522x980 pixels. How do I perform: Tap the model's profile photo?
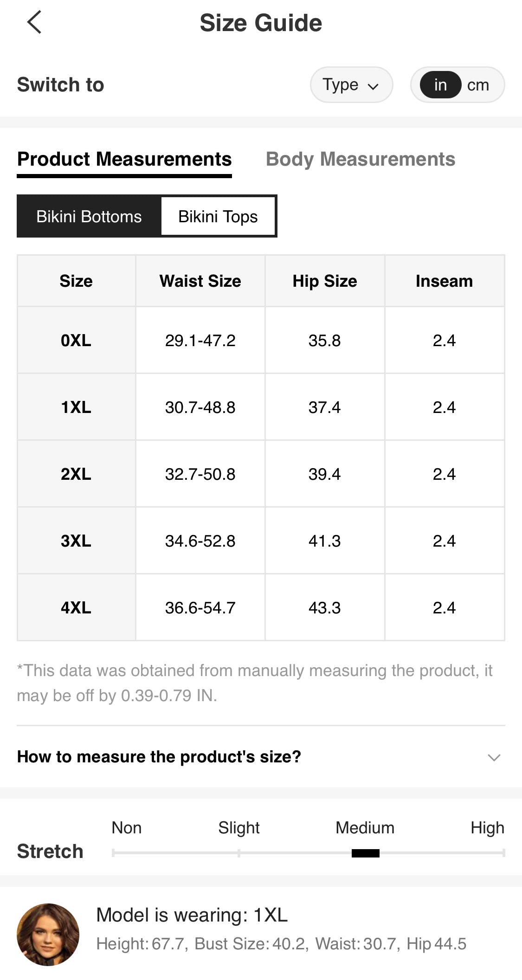tap(48, 935)
